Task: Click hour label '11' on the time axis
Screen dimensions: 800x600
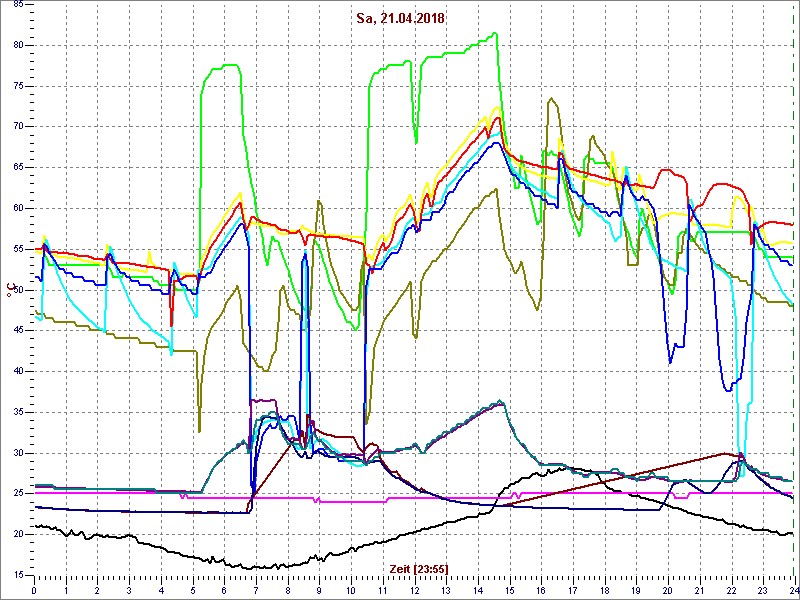Action: point(382,591)
